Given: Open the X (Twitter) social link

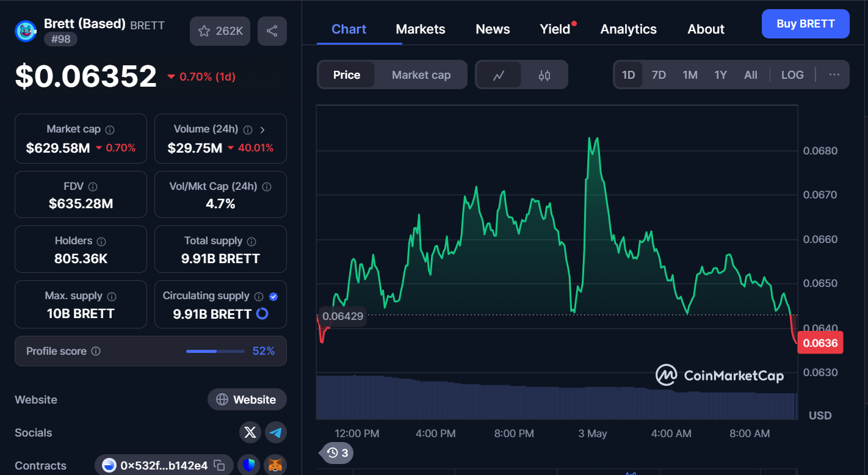Looking at the screenshot, I should 250,432.
